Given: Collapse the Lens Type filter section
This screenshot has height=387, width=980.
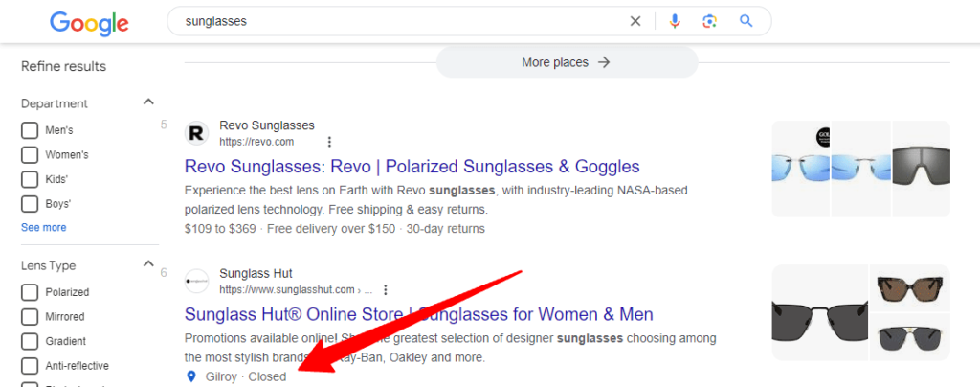Looking at the screenshot, I should point(148,264).
